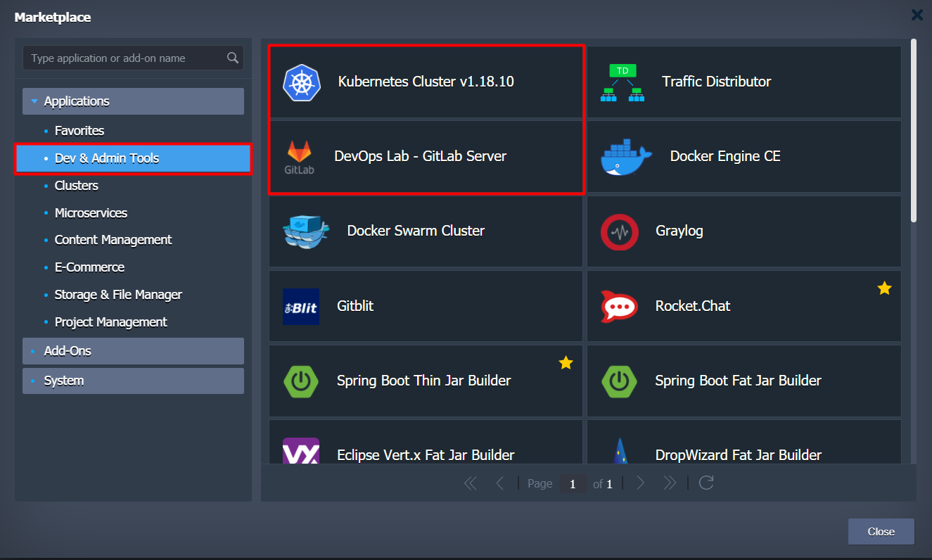Go to last page arrow
This screenshot has height=560, width=932.
tap(670, 483)
